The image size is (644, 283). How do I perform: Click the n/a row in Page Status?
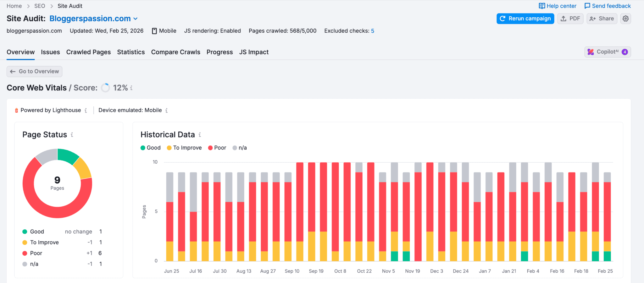[62, 264]
